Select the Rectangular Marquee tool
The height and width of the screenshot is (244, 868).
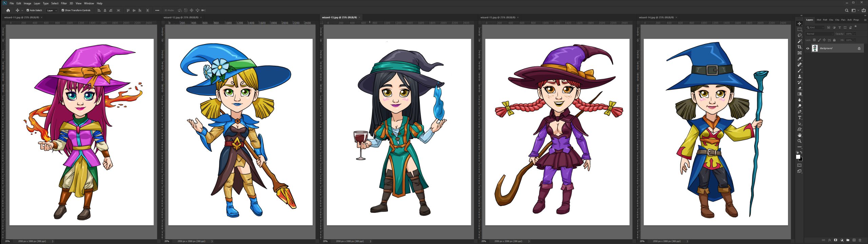click(800, 29)
